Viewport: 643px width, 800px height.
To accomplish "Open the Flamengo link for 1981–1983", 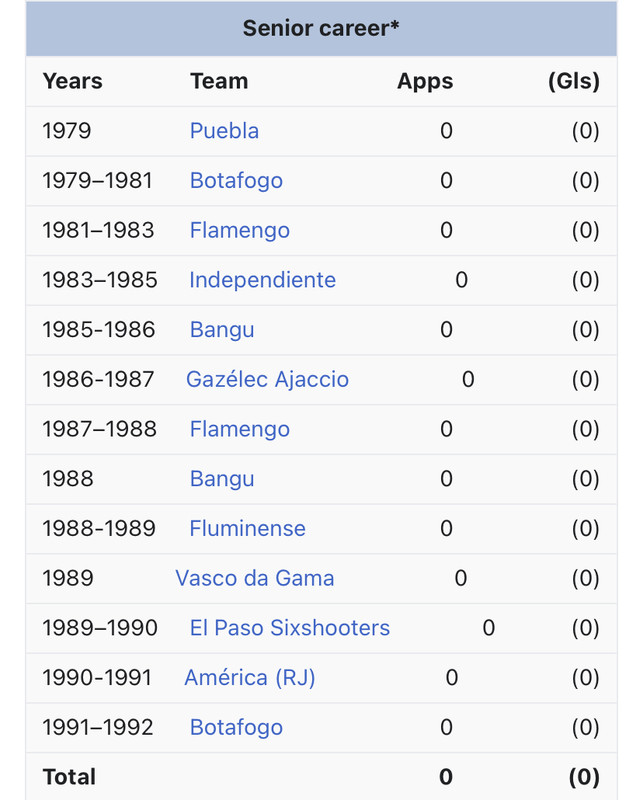I will pyautogui.click(x=239, y=230).
